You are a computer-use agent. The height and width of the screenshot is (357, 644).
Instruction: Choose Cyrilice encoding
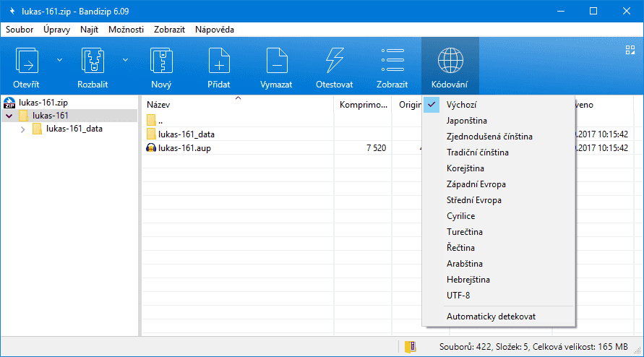click(x=499, y=216)
